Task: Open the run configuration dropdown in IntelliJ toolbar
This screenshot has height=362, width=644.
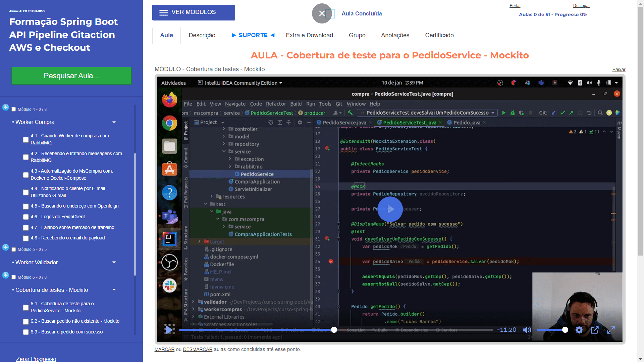Action: [x=427, y=113]
